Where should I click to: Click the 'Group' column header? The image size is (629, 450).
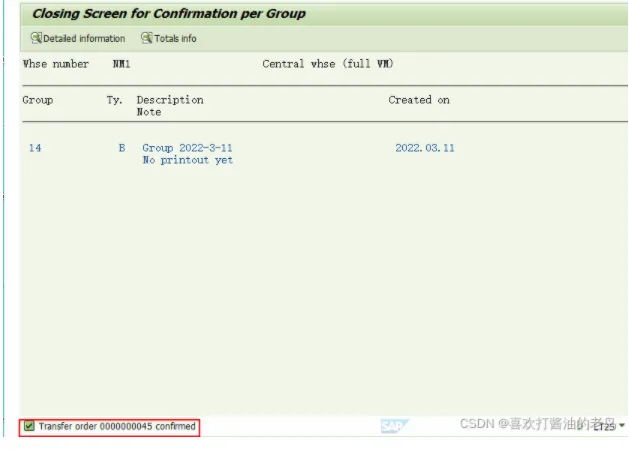pos(38,100)
